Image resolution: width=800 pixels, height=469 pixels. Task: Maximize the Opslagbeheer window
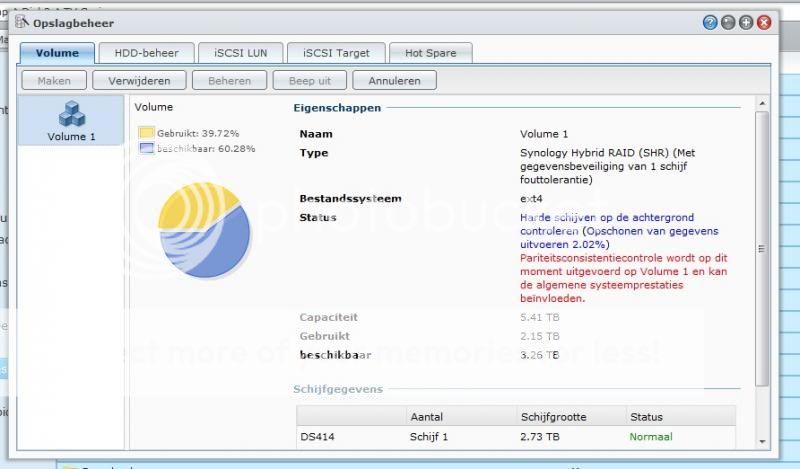tap(746, 23)
